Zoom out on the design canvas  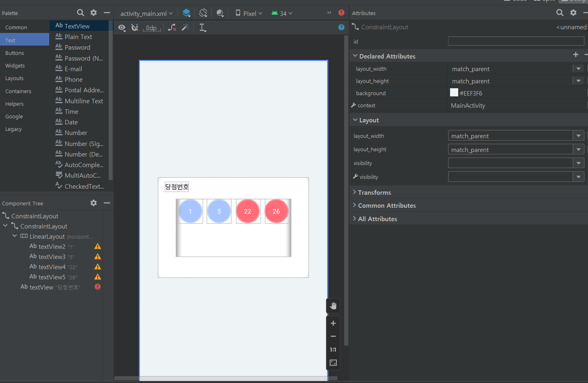[x=333, y=336]
